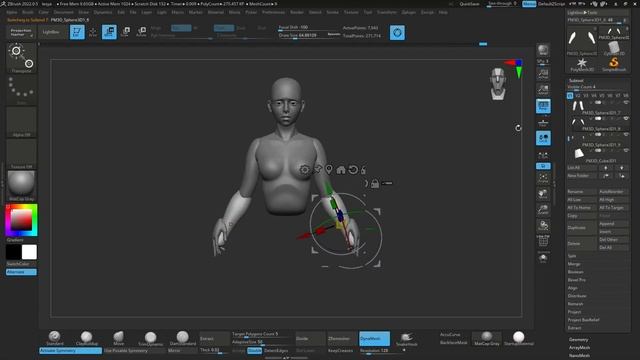
Task: Click the SwitchColor button
Action: (21, 264)
